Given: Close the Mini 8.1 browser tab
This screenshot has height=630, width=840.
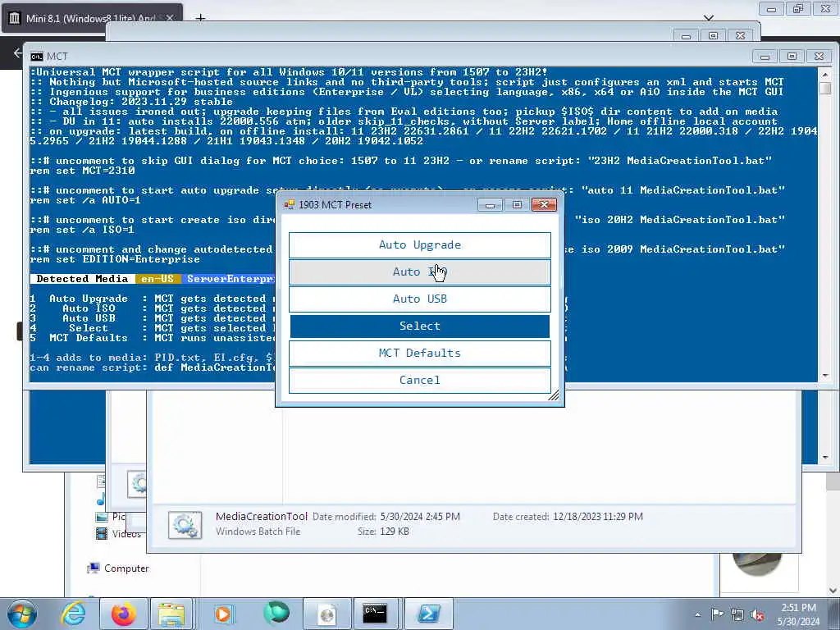Looking at the screenshot, I should coord(170,18).
